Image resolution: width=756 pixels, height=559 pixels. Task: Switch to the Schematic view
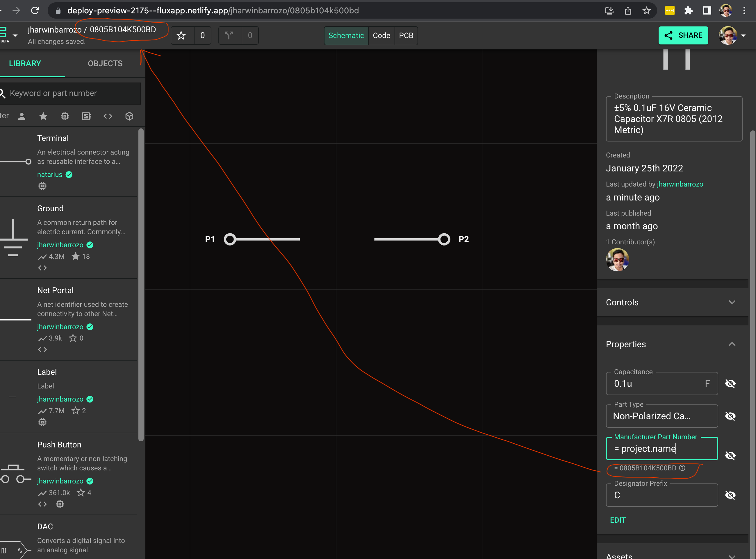346,35
